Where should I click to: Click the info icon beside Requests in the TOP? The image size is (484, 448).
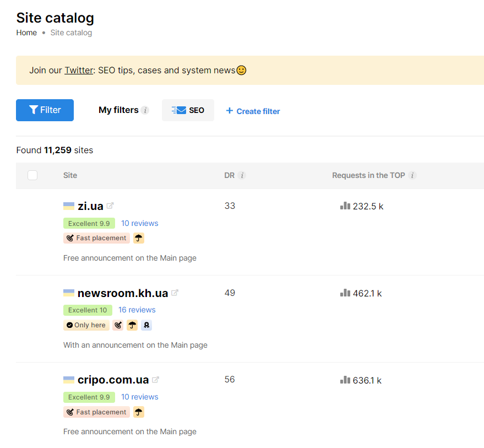[412, 175]
